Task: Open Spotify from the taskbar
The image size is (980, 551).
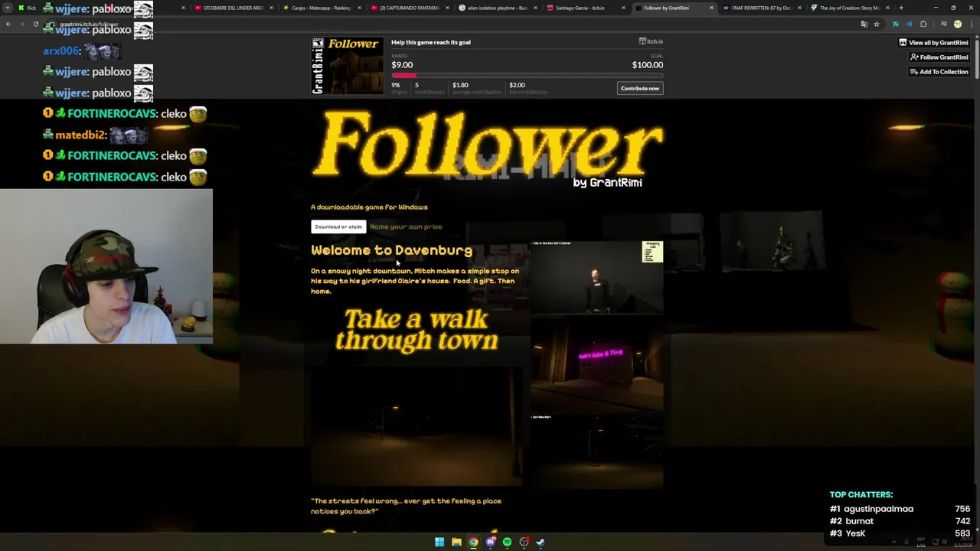Action: tap(507, 542)
